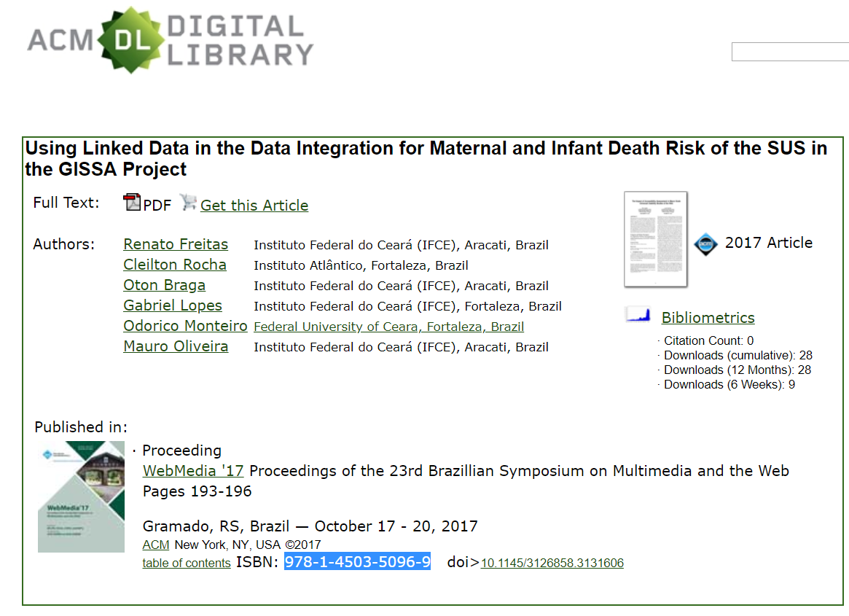Open the Get this Article link
The height and width of the screenshot is (616, 849).
(254, 206)
